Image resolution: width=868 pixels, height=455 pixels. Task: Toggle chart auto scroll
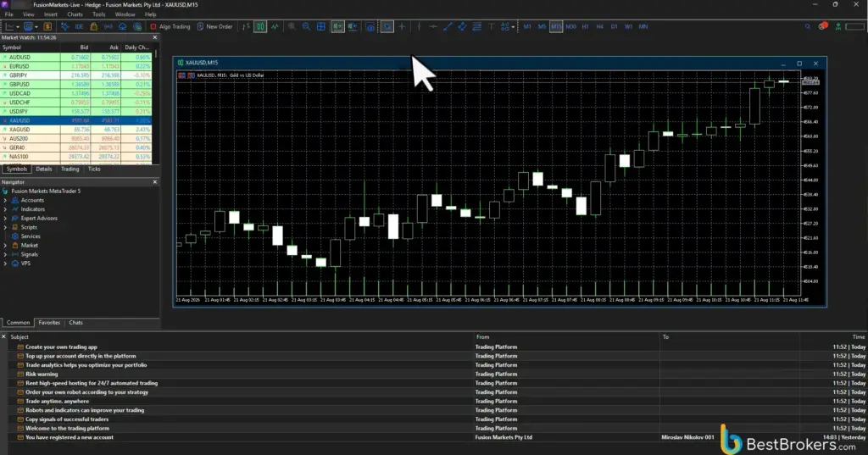337,26
